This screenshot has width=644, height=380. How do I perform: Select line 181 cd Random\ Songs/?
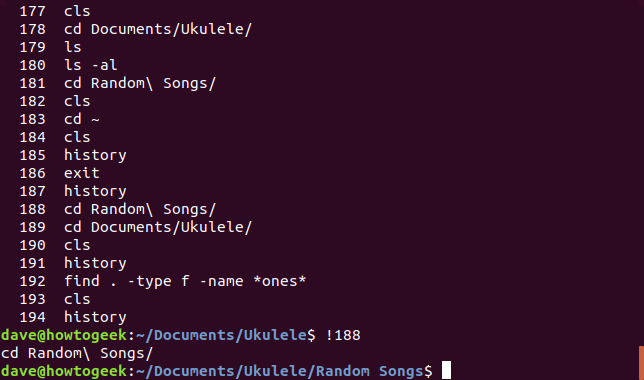(117, 83)
